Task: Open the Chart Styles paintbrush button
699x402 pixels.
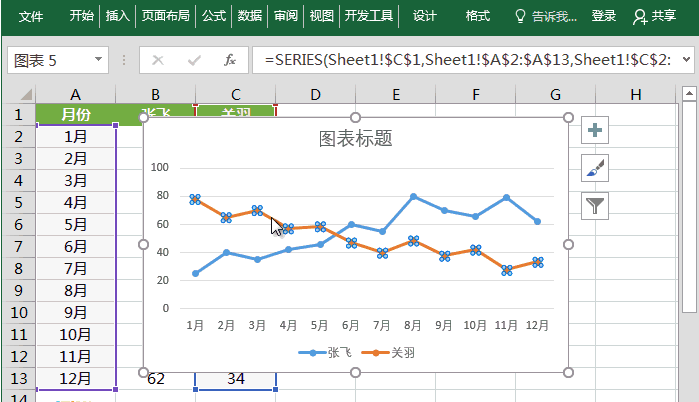Action: [595, 168]
